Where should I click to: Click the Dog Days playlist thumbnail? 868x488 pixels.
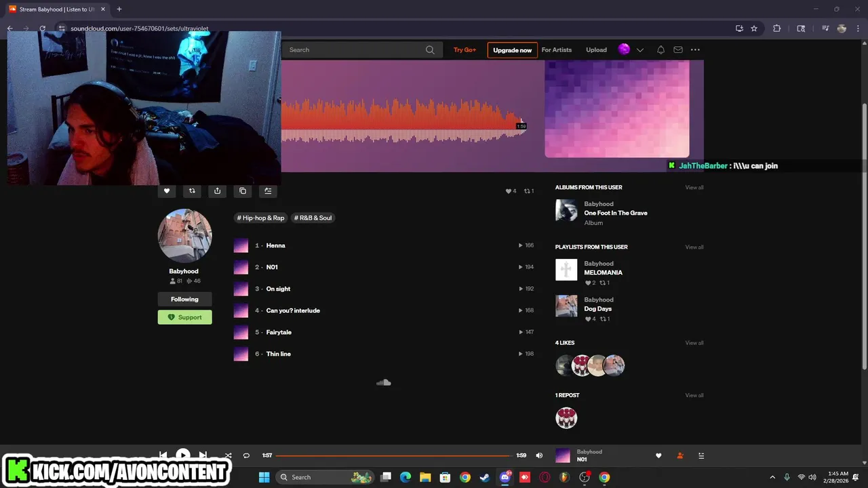click(566, 306)
